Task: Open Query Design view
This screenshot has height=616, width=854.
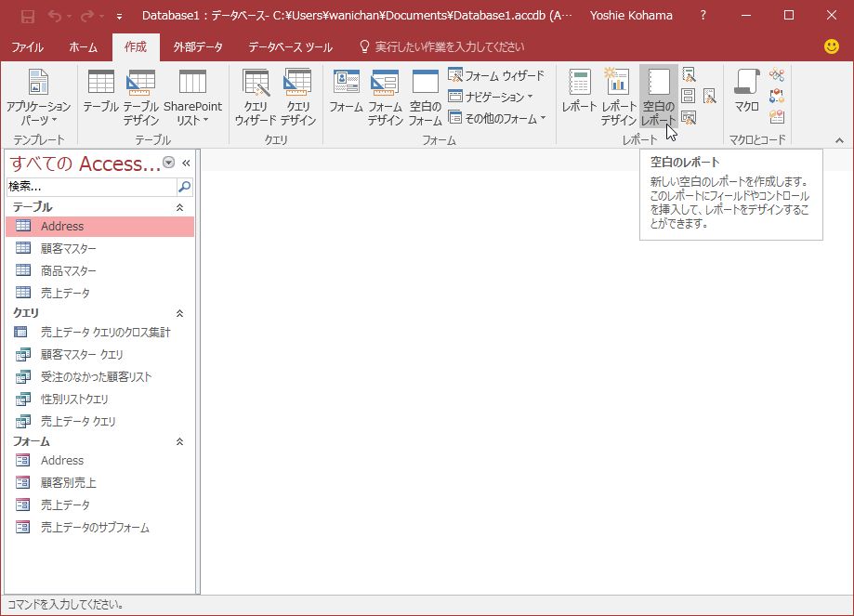Action: pos(298,98)
